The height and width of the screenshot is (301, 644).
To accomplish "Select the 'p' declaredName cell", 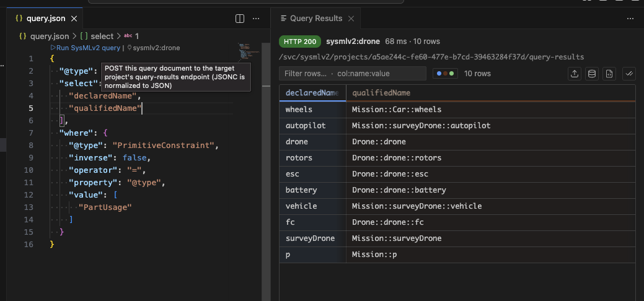I will click(x=312, y=255).
